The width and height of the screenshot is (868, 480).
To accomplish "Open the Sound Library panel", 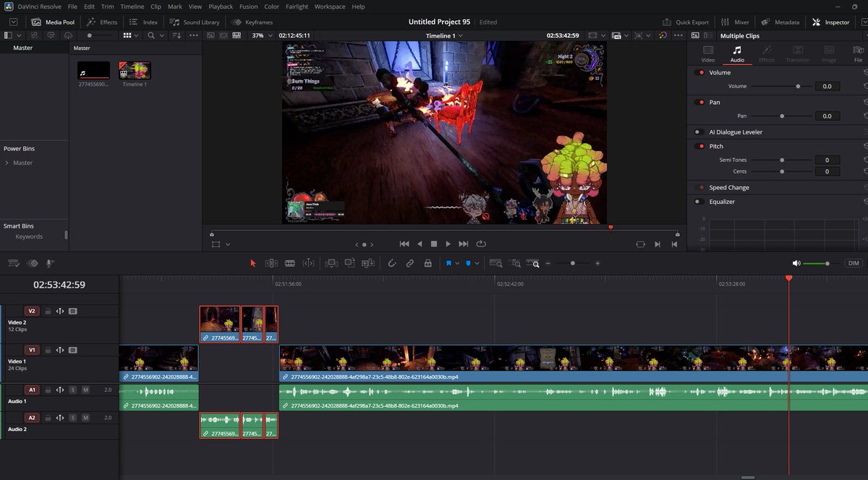I will 195,22.
